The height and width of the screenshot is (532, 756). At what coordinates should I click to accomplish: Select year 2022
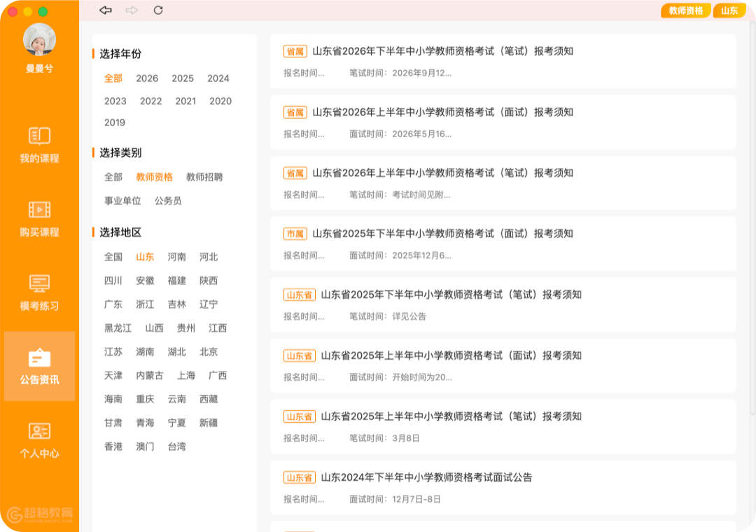coord(151,101)
